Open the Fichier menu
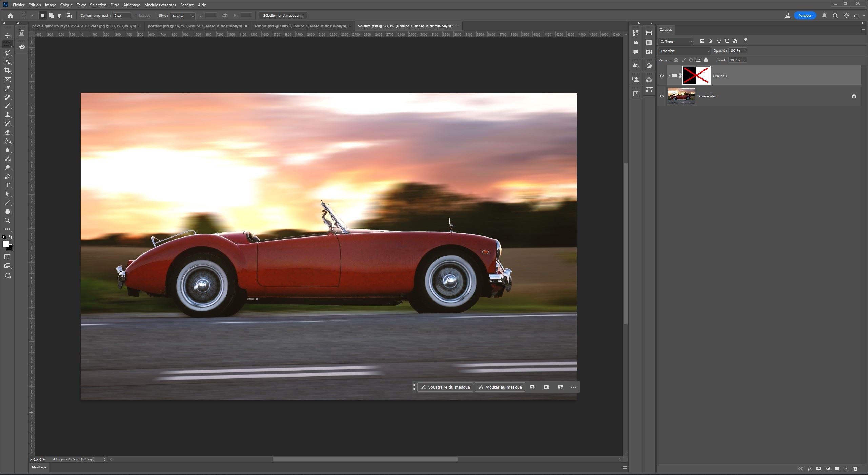 [x=19, y=5]
